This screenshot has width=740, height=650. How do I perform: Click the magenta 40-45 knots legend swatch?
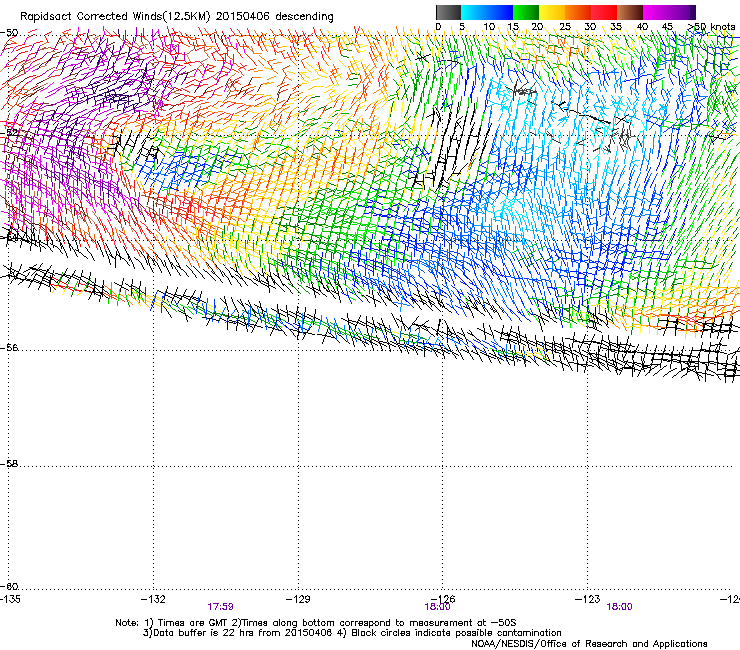coord(656,12)
